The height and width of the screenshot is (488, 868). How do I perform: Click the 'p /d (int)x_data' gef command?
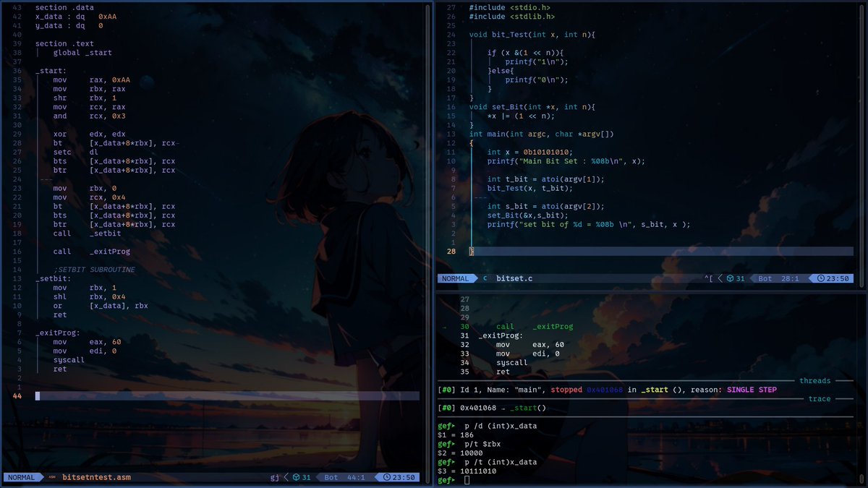coord(501,426)
